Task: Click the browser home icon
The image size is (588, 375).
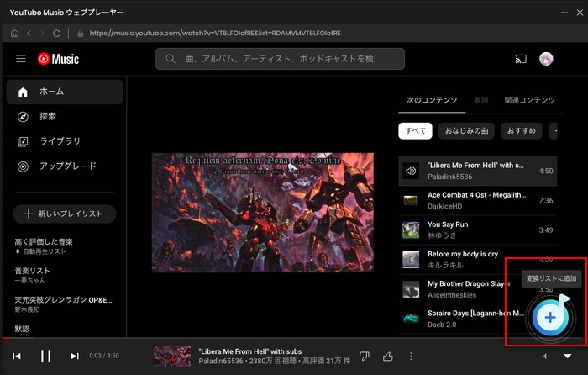Action: [14, 34]
